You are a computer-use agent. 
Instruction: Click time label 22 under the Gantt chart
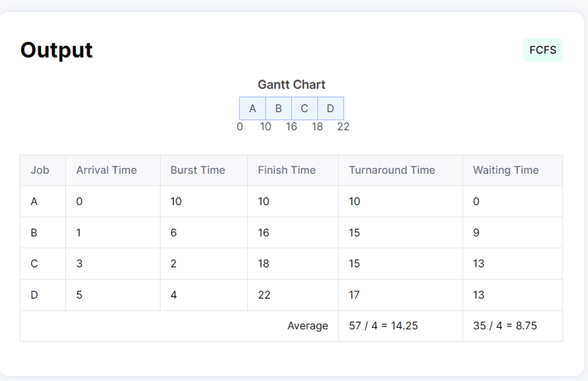(343, 126)
